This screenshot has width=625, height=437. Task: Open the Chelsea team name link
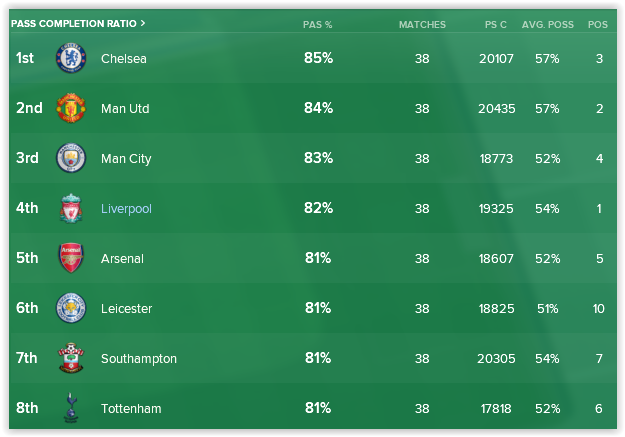pyautogui.click(x=124, y=59)
